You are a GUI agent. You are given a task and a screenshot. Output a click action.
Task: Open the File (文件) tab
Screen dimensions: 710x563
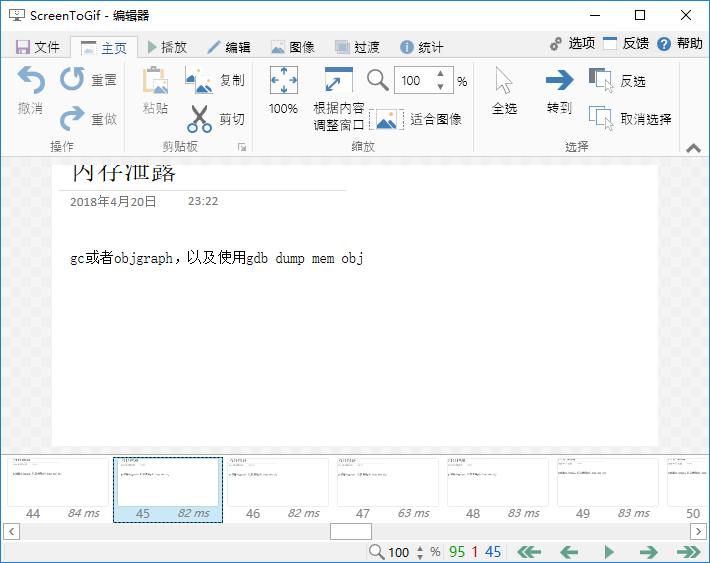click(38, 47)
